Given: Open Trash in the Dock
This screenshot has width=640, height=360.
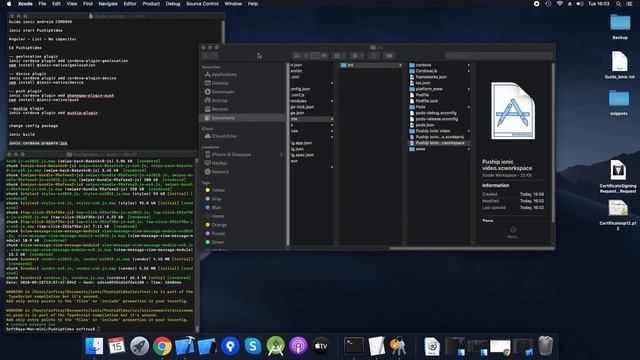Looking at the screenshot, I should click(x=545, y=346).
